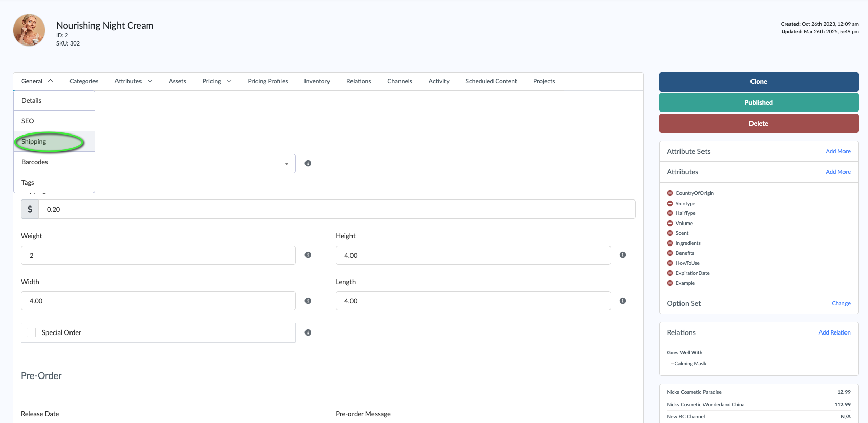Click the Clone button
The height and width of the screenshot is (423, 868).
pyautogui.click(x=758, y=82)
